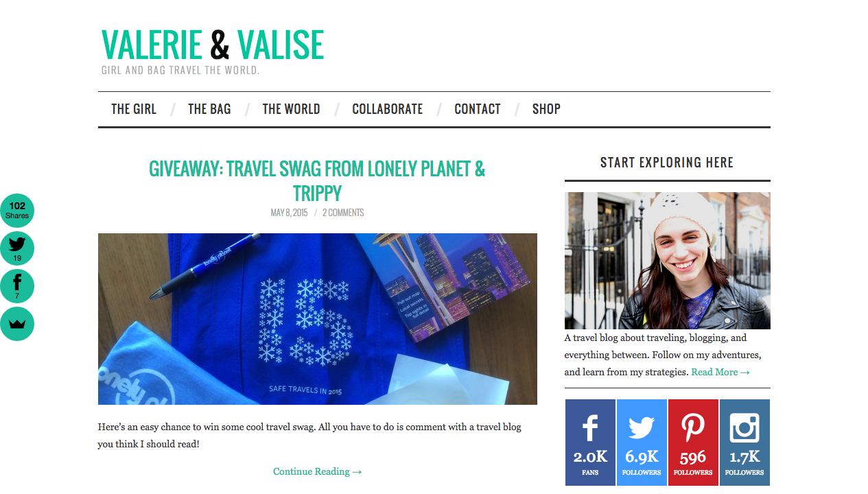The image size is (868, 494).
Task: Go to the Collaborate page
Action: 387,109
